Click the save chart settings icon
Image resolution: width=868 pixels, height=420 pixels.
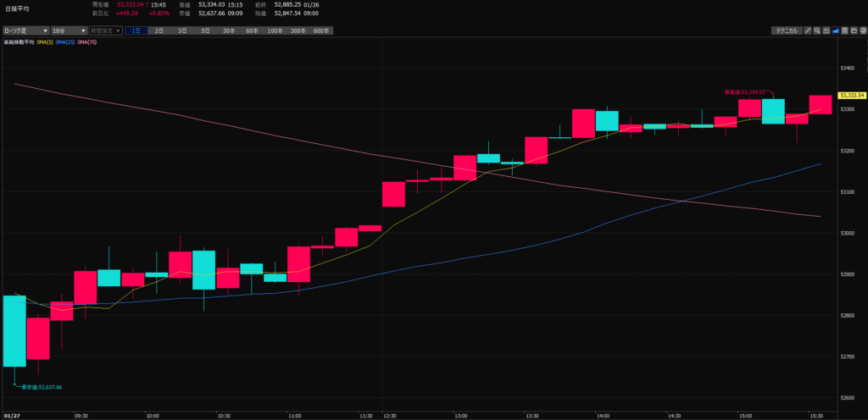(845, 30)
